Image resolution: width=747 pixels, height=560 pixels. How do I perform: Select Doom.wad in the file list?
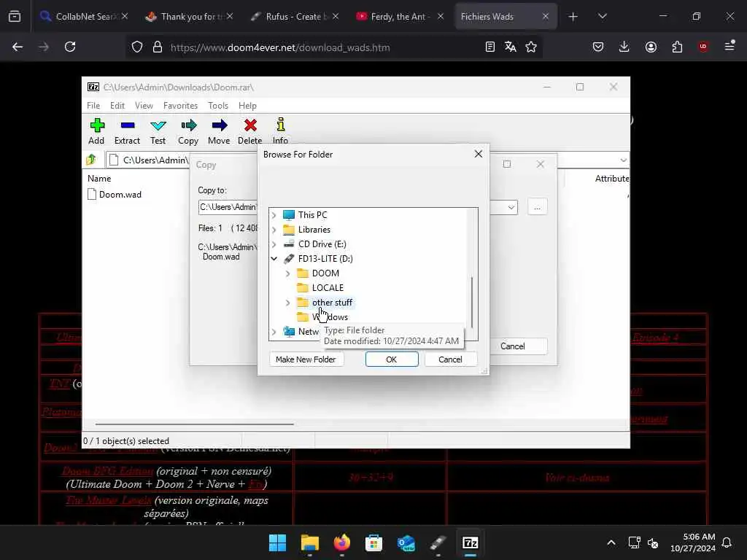click(120, 194)
